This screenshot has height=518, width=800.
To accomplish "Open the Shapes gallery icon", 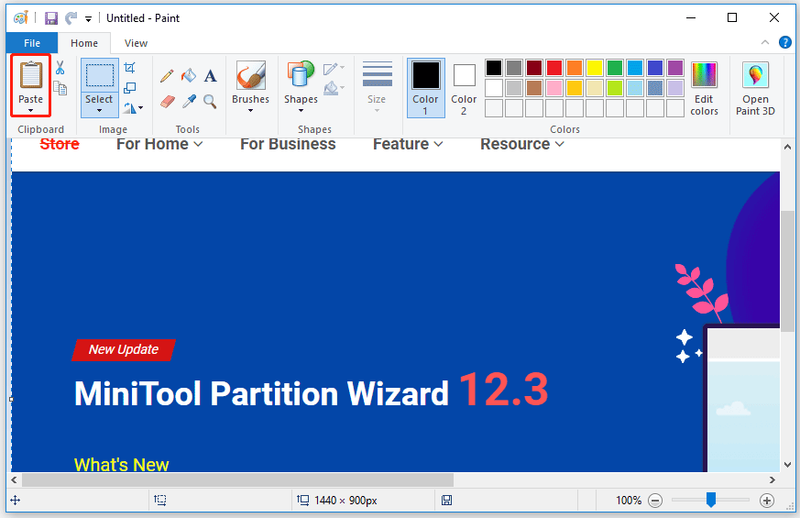I will click(301, 75).
